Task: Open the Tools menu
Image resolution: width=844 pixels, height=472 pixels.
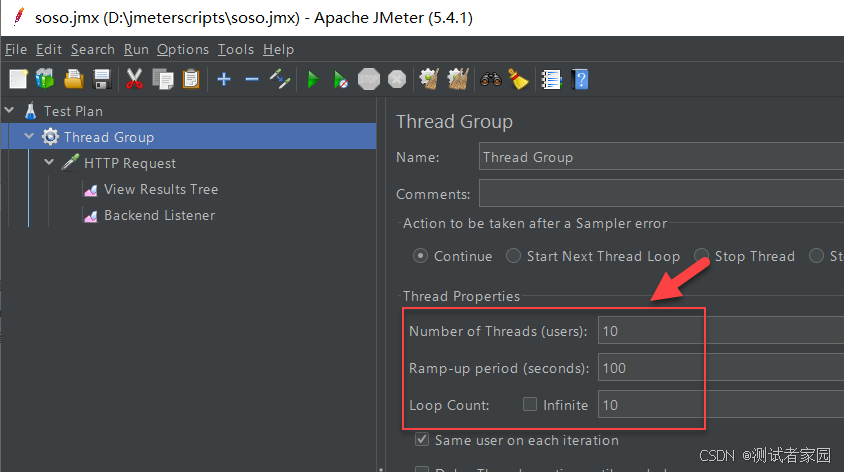Action: pyautogui.click(x=236, y=50)
